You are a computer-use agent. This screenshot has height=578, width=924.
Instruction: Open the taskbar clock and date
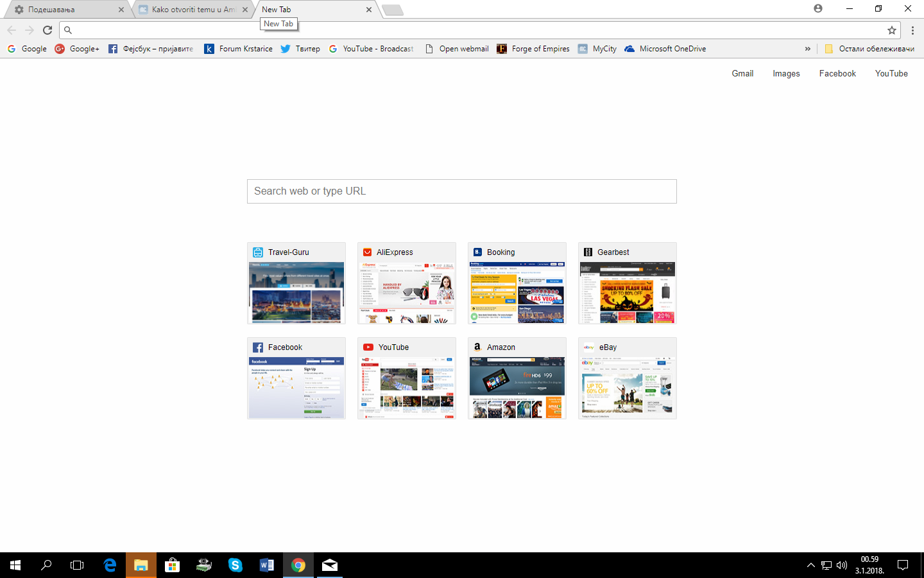click(869, 565)
